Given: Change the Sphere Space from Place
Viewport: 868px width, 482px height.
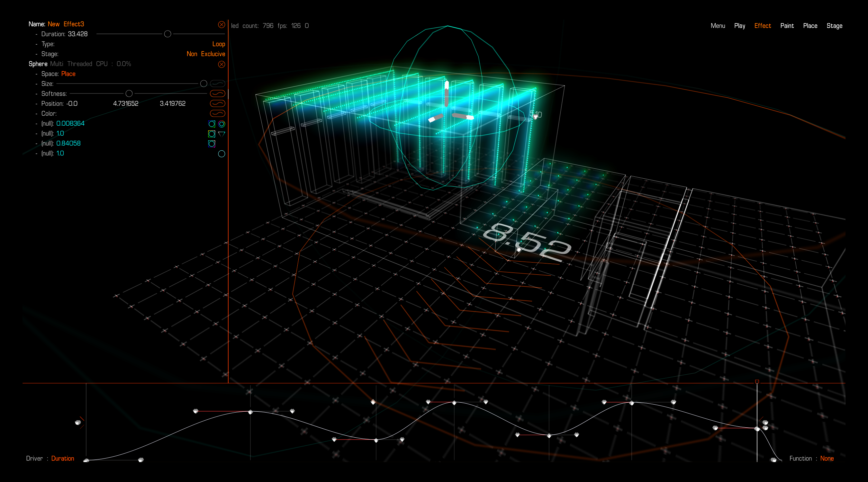Looking at the screenshot, I should 68,74.
